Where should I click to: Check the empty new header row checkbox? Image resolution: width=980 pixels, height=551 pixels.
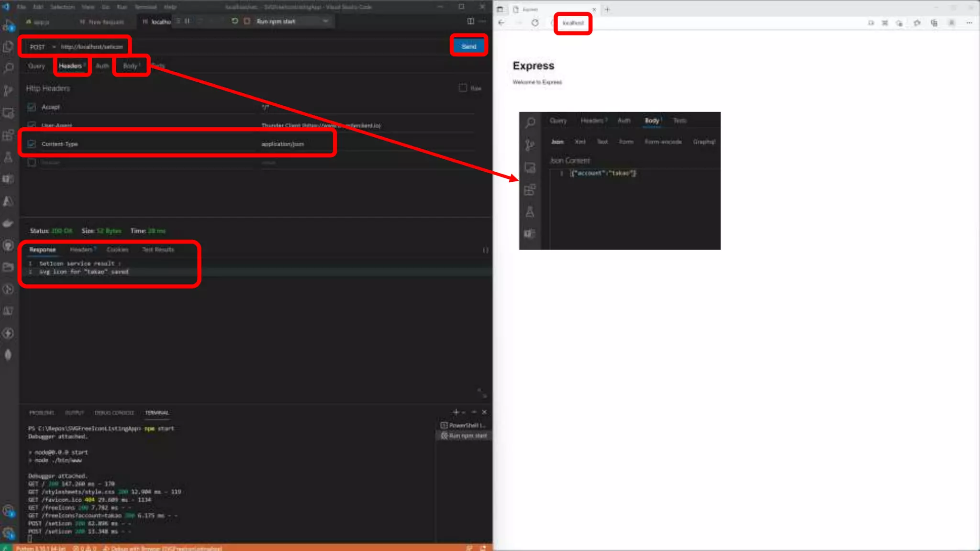(x=32, y=162)
